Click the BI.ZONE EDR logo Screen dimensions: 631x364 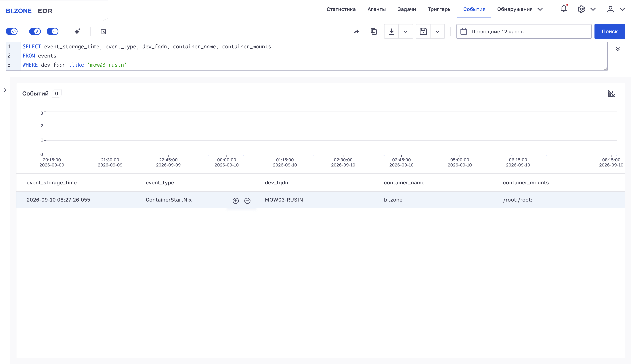tap(29, 11)
